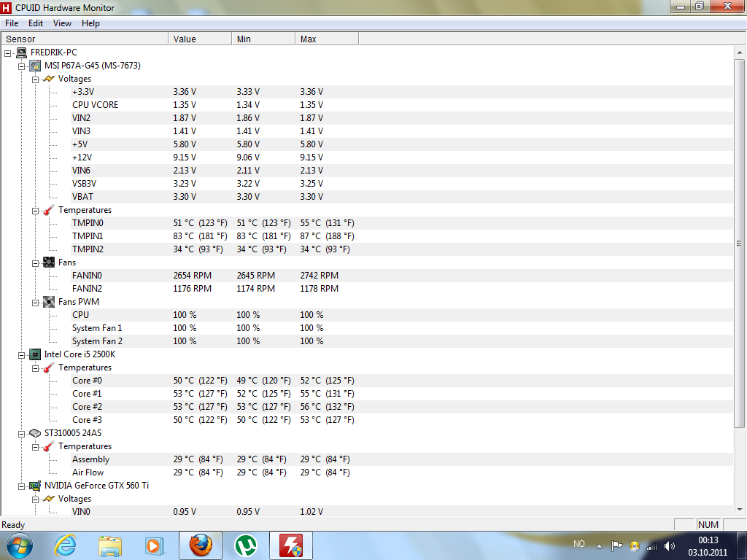
Task: Click the Fans section fan icon
Action: 49,262
